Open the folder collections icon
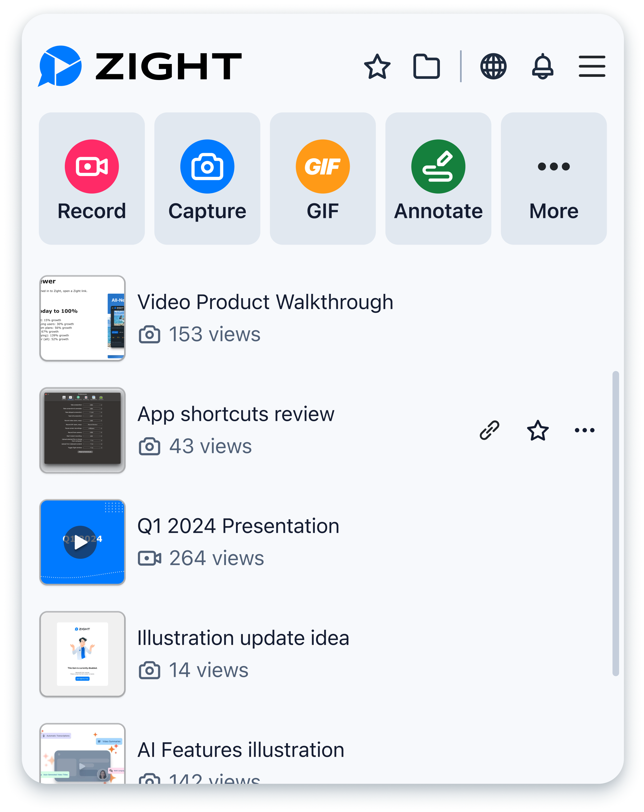 [x=426, y=67]
